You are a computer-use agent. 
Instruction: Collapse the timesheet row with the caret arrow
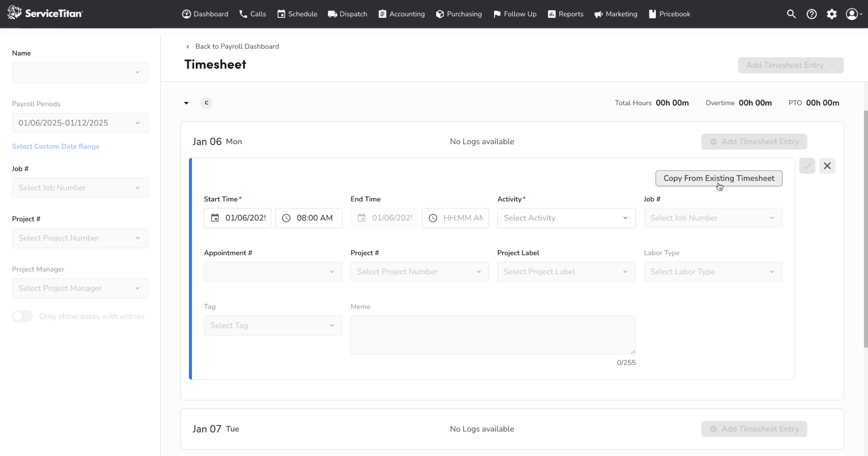tap(186, 103)
